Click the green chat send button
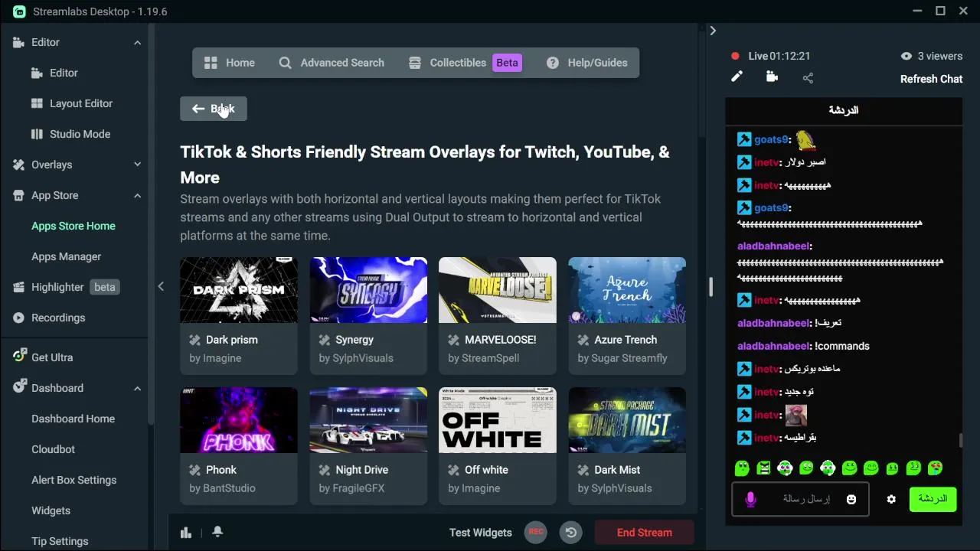The width and height of the screenshot is (980, 551). coord(933,499)
